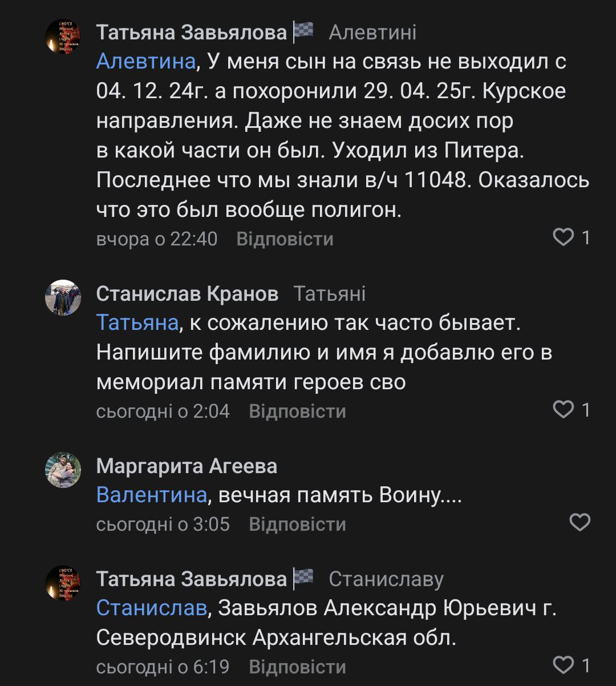The width and height of the screenshot is (616, 686).
Task: Open Маргарита Агеева's profile picture
Action: tap(63, 470)
